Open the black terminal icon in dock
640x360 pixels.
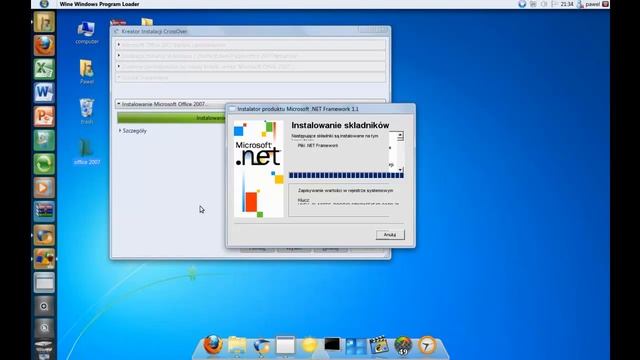332,344
